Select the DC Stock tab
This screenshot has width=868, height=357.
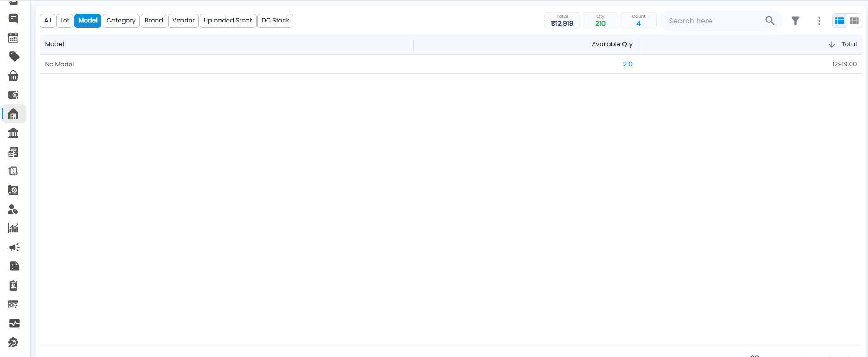tap(275, 21)
